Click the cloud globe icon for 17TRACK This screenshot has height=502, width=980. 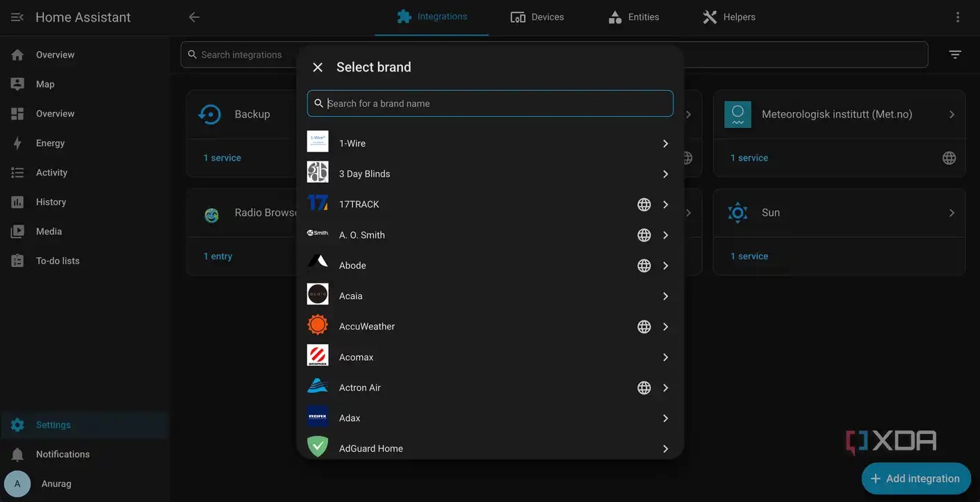click(x=644, y=204)
